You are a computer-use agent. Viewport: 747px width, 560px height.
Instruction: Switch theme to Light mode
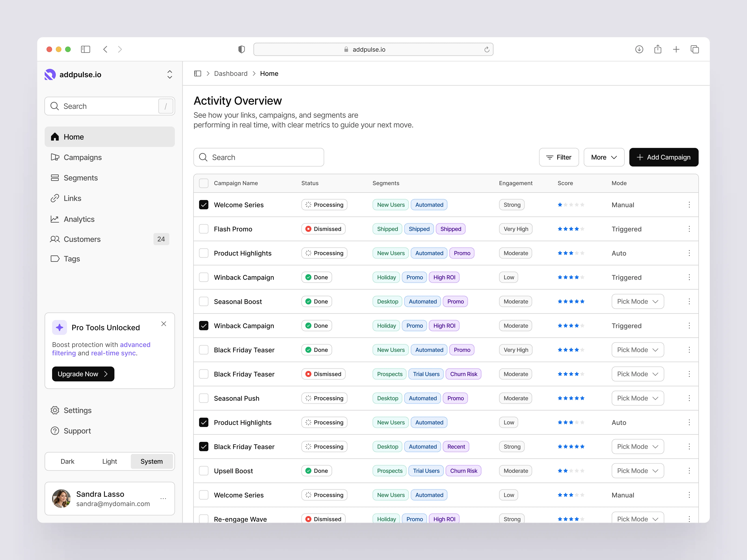pos(109,461)
